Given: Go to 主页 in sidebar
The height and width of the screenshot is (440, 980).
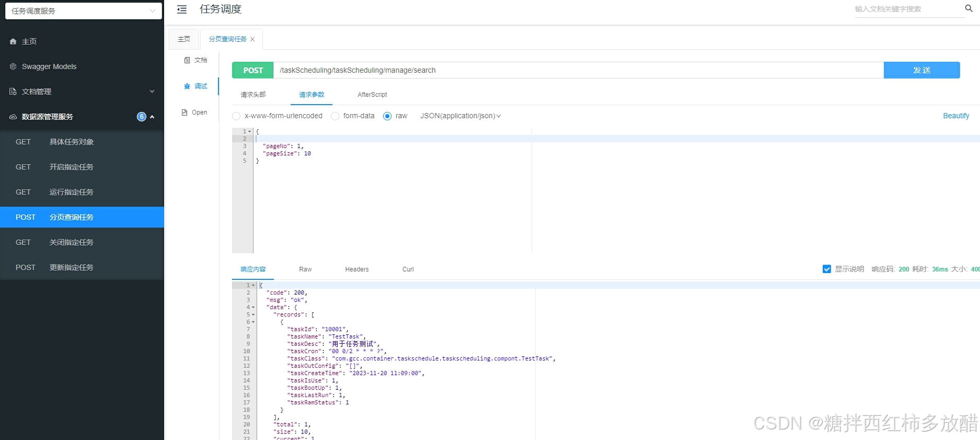Looking at the screenshot, I should (x=82, y=41).
